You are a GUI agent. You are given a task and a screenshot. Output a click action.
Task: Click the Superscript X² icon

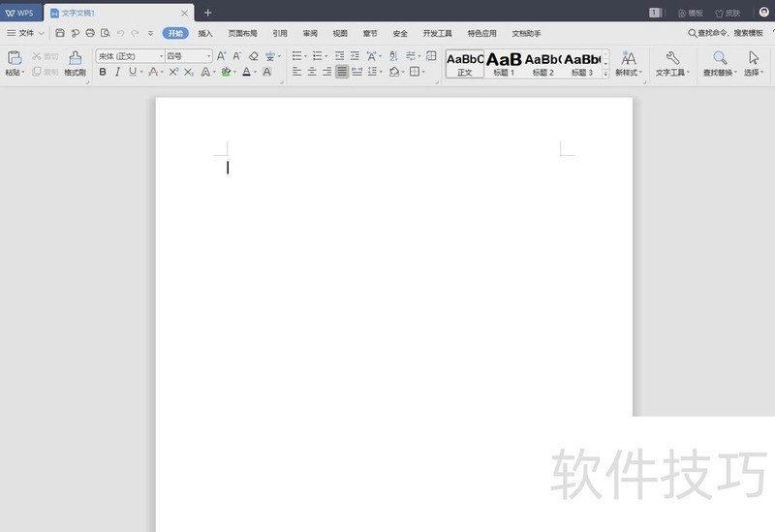pyautogui.click(x=173, y=72)
